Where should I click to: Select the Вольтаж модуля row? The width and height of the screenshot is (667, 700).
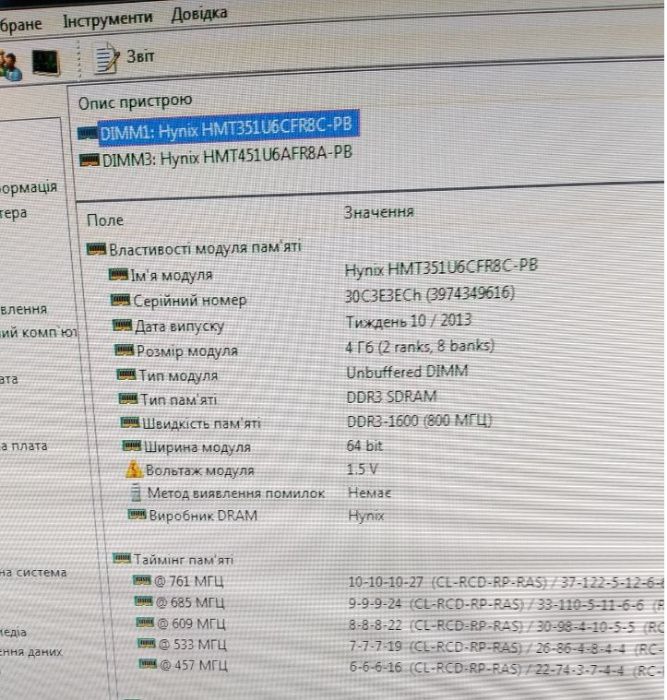200,470
